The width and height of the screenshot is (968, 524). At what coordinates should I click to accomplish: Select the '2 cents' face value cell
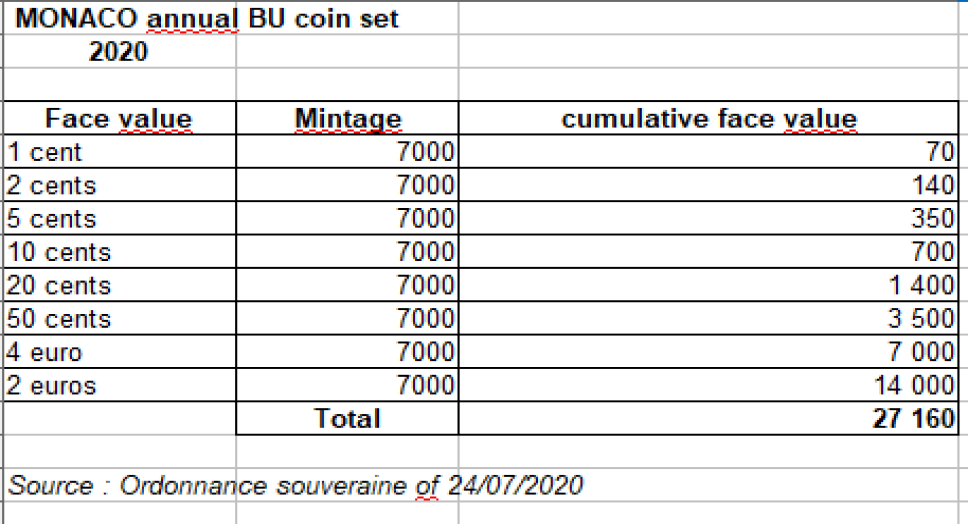point(119,185)
